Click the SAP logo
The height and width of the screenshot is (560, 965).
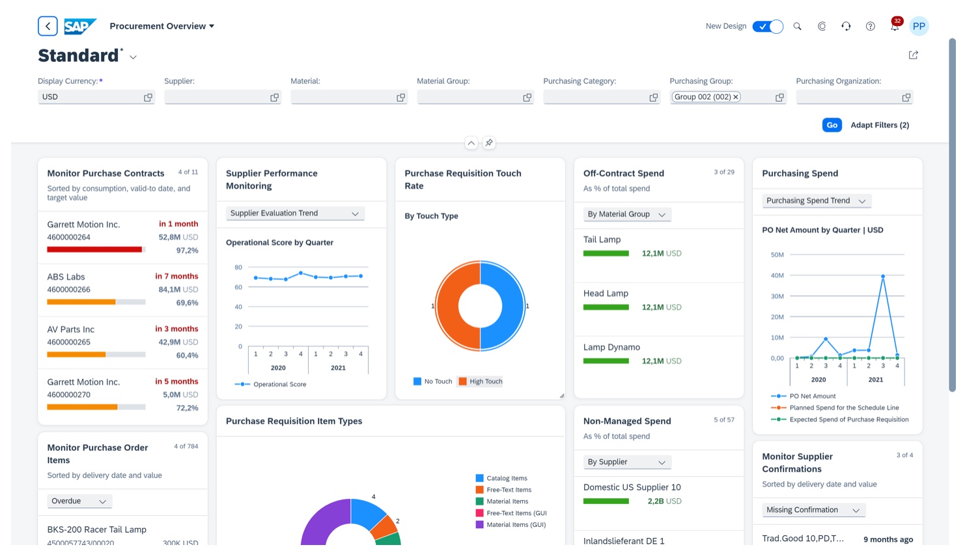coord(80,26)
